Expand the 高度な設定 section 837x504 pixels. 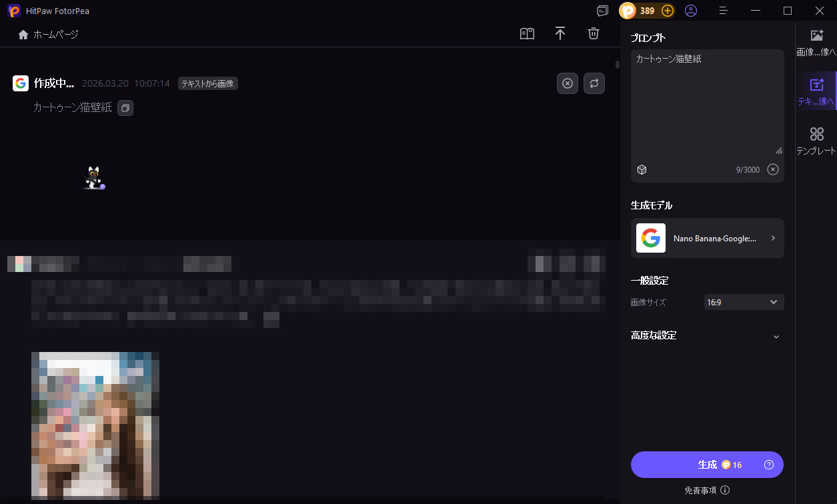tap(776, 336)
